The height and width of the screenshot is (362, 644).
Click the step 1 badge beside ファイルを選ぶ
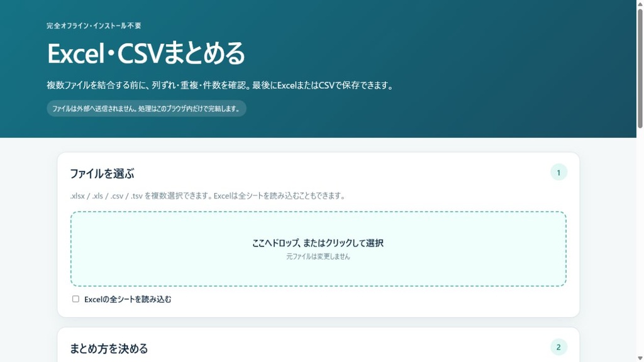[x=558, y=172]
